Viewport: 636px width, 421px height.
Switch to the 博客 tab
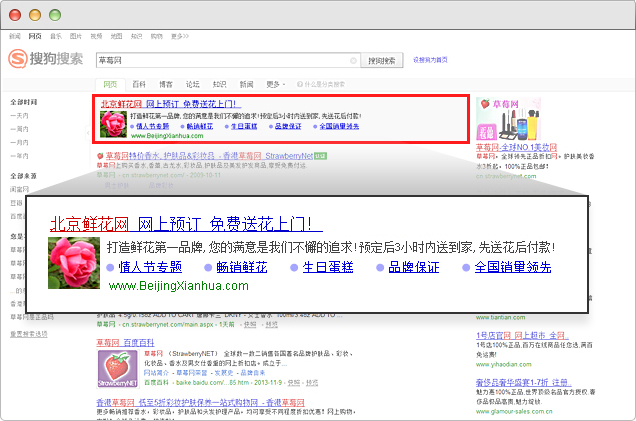point(166,84)
